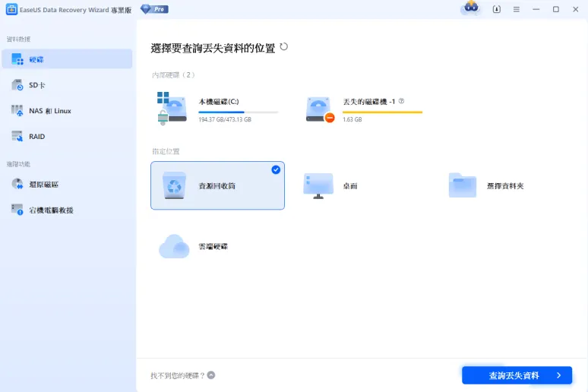The height and width of the screenshot is (392, 588).
Task: Select the 本機磁碟 (C:) drive icon
Action: (x=172, y=107)
